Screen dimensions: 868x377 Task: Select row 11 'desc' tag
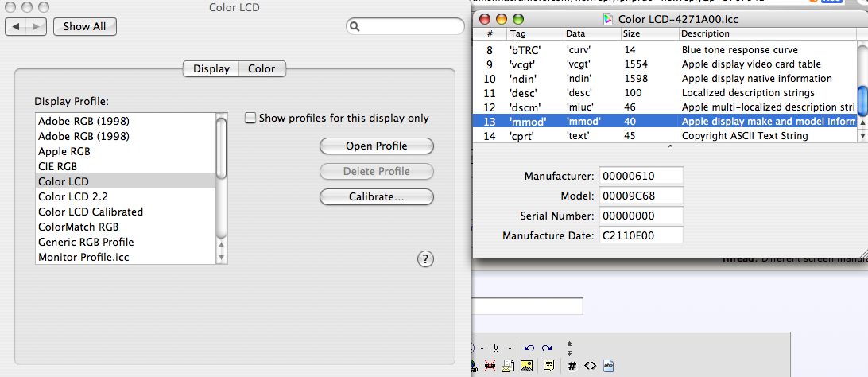[x=665, y=93]
